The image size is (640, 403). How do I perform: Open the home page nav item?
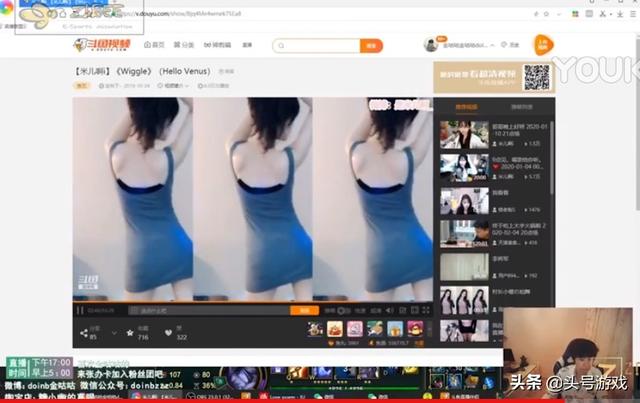click(154, 45)
